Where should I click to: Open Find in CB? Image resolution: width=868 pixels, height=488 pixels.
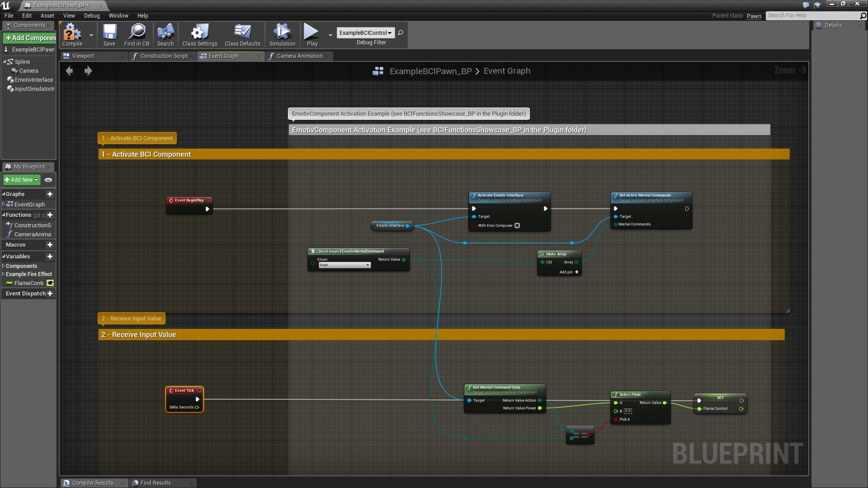(137, 35)
